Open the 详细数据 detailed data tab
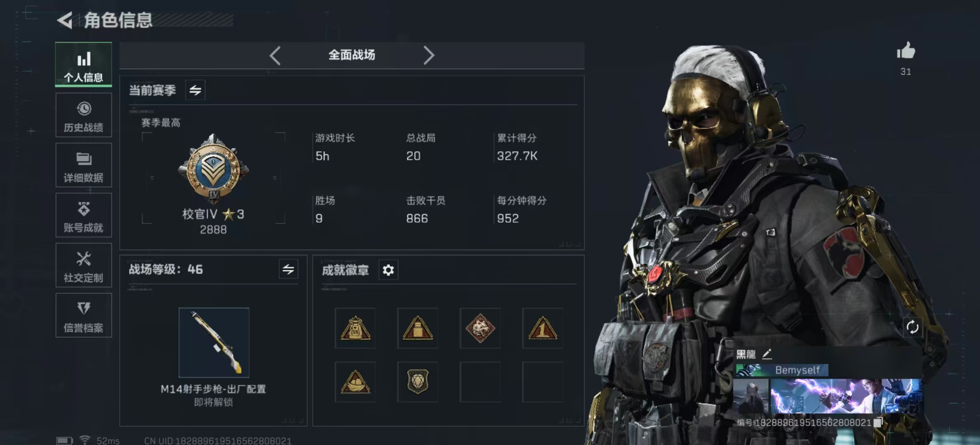This screenshot has height=445, width=980. click(84, 165)
